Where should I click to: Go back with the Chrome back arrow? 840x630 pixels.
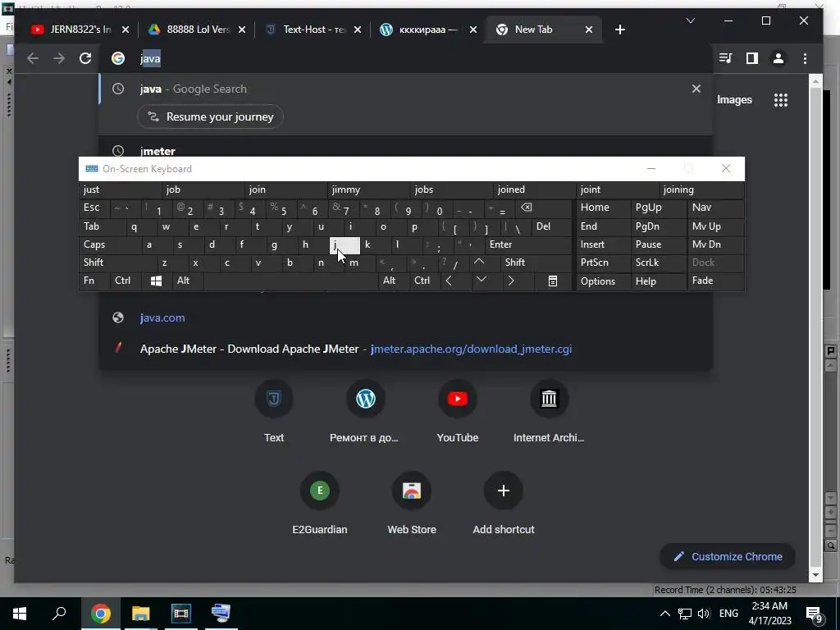point(33,58)
